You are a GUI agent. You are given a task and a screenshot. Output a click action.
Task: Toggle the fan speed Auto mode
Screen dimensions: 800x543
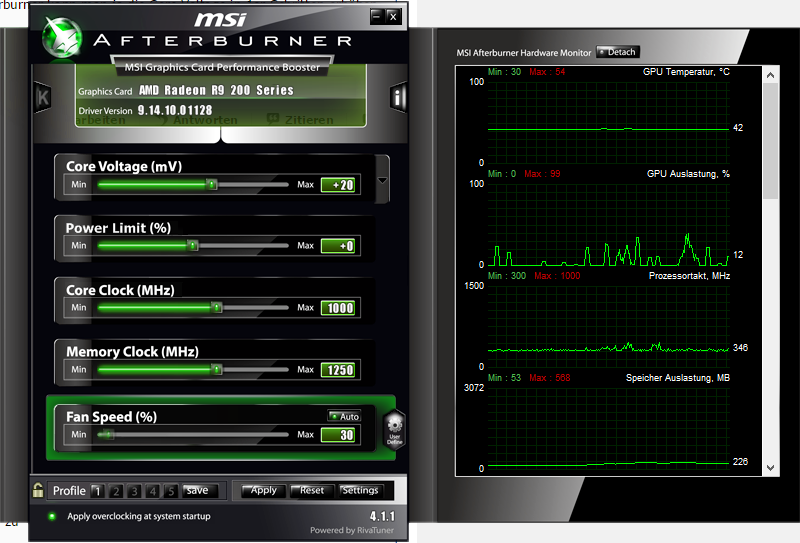[x=344, y=416]
